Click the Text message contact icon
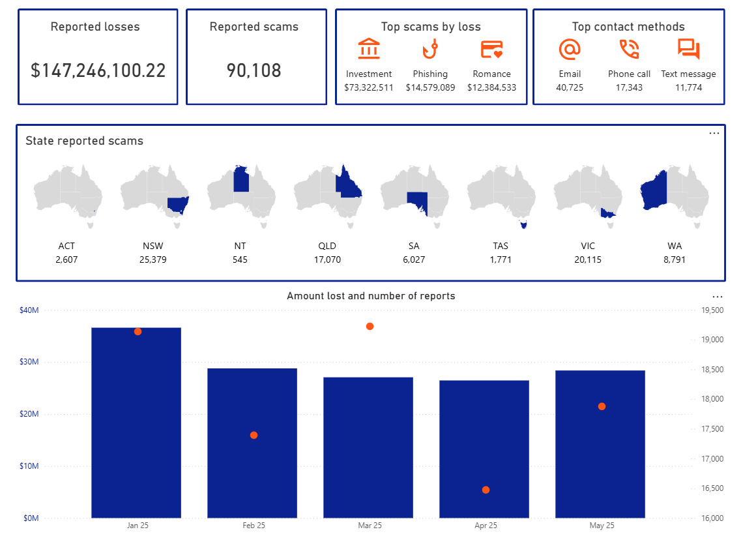Image resolution: width=756 pixels, height=534 pixels. [689, 48]
